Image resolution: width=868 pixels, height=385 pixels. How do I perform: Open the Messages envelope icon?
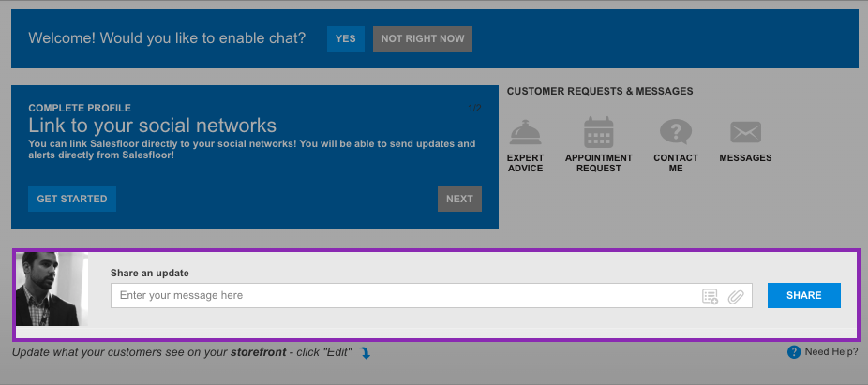pyautogui.click(x=745, y=132)
